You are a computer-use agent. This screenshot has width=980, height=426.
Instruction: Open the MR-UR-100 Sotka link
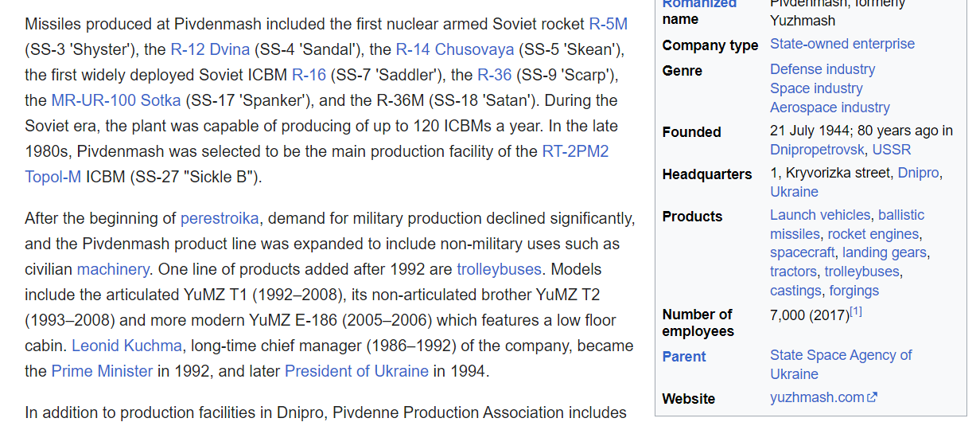[x=116, y=100]
